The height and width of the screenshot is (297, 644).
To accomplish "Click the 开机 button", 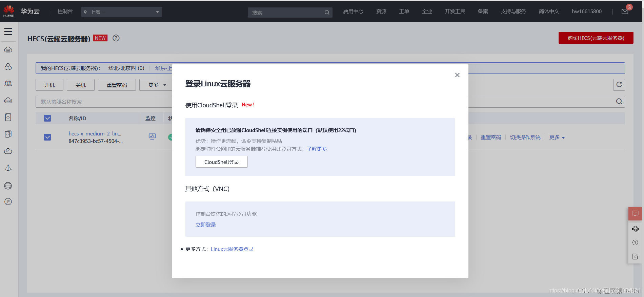I will [49, 85].
